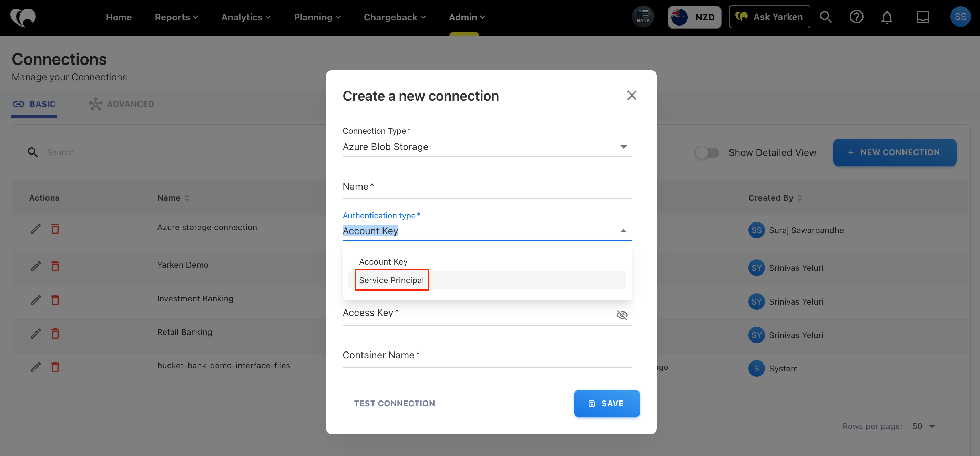Viewport: 980px width, 456px height.
Task: Sort by Created By column arrows
Action: pyautogui.click(x=800, y=198)
